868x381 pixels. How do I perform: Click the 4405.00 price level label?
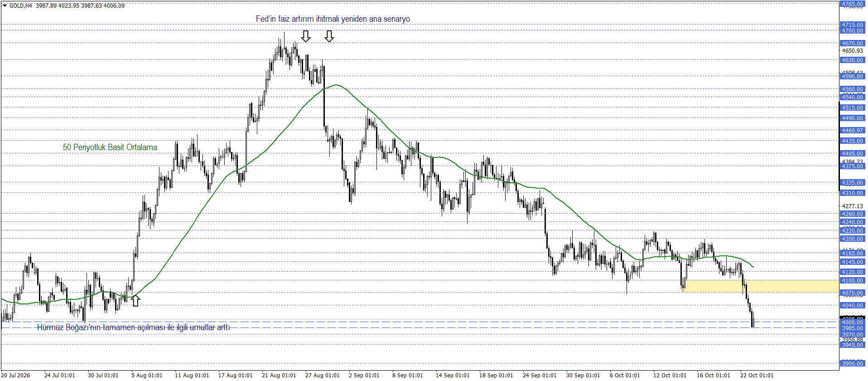click(x=853, y=154)
